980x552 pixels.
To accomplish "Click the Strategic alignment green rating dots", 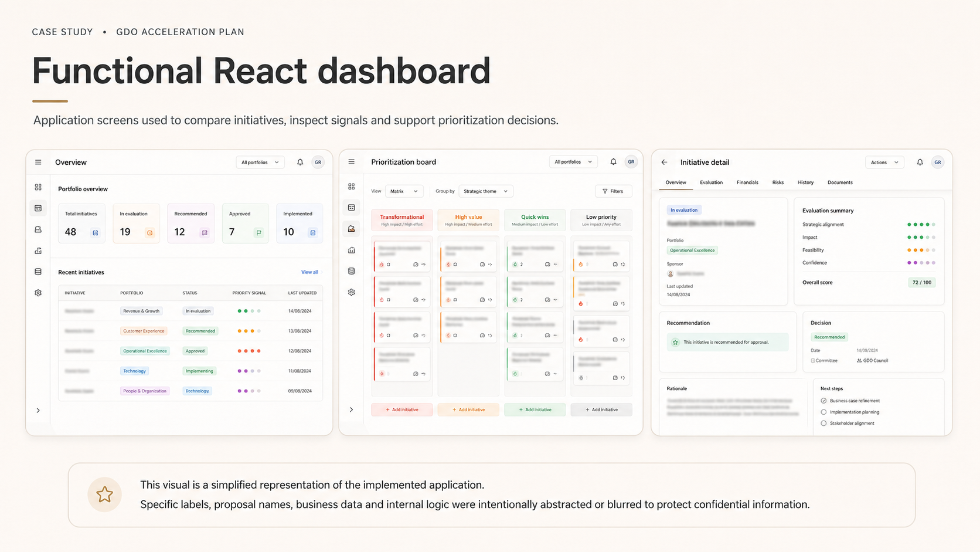I will pos(921,225).
